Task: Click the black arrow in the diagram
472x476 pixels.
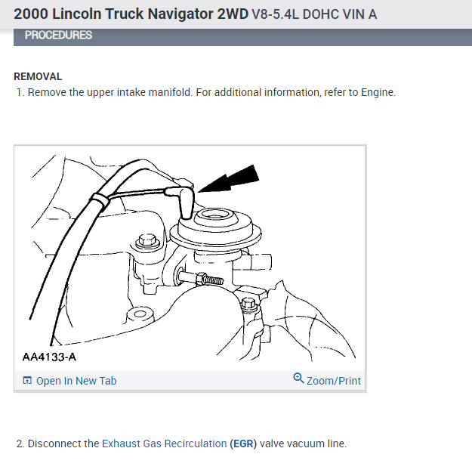Action: coord(230,179)
